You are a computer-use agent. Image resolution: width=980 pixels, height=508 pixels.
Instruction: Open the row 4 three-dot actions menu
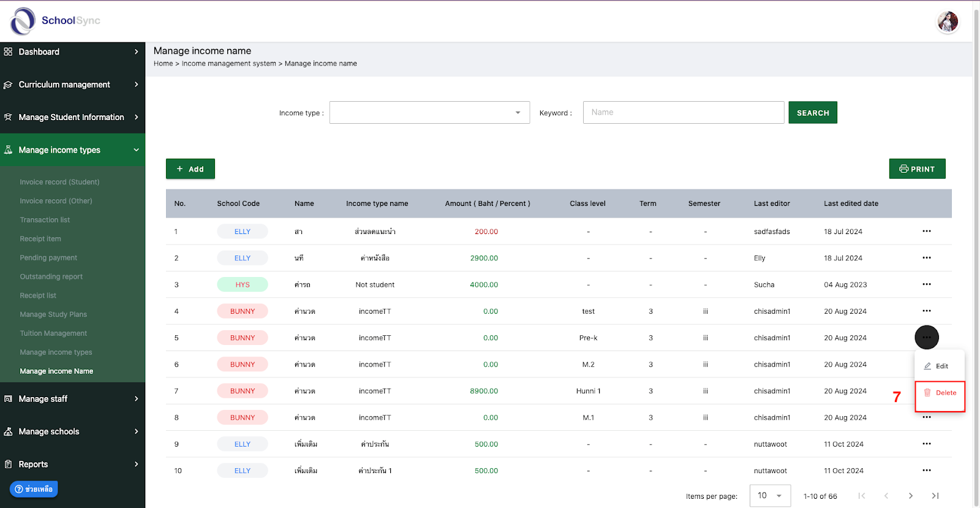tap(927, 311)
